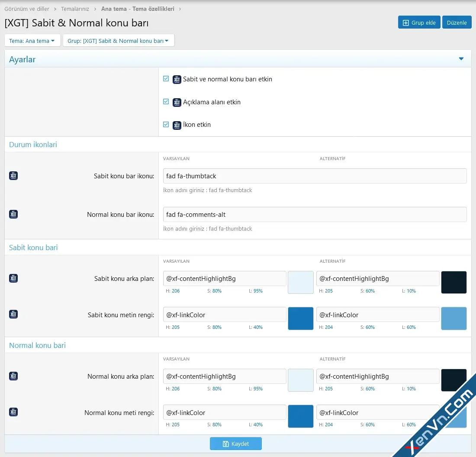The height and width of the screenshot is (457, 476).
Task: Open Ana tema - Tema özellikleri breadcrumb
Action: (x=138, y=9)
